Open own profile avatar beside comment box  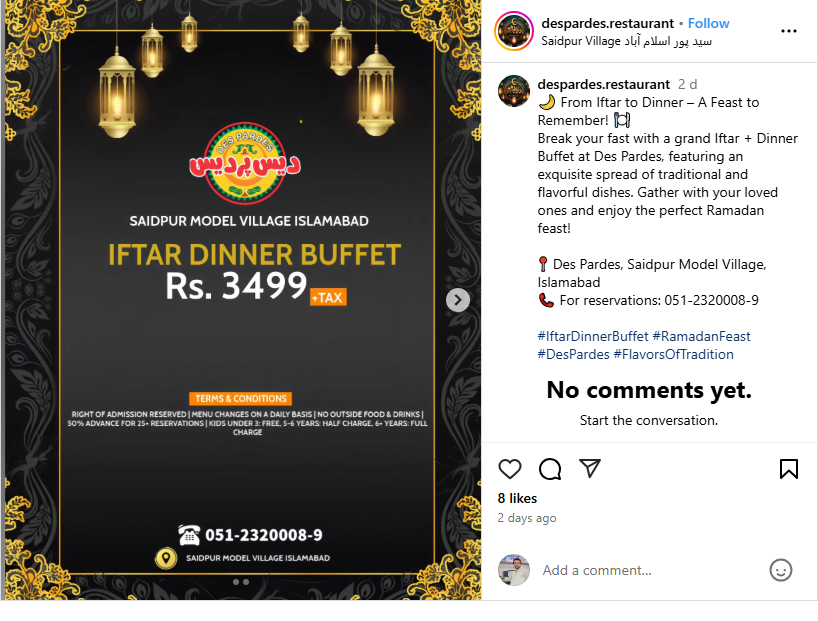click(x=514, y=570)
